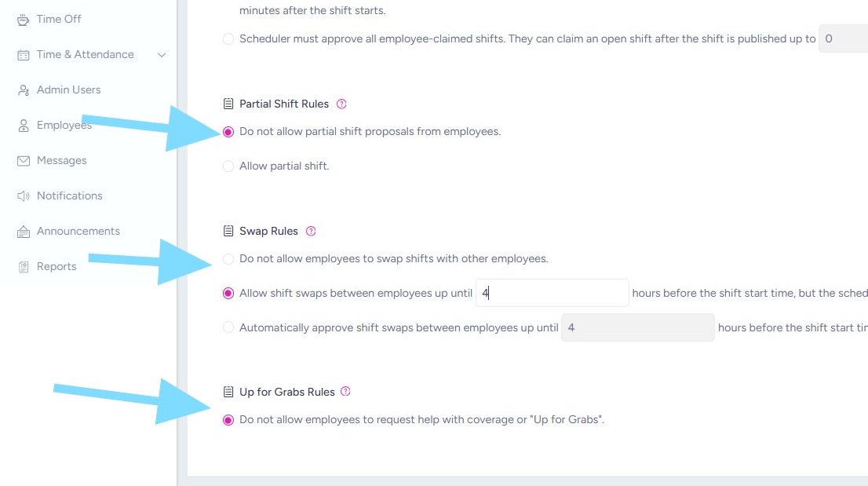The height and width of the screenshot is (486, 868).
Task: Go to the Reports section
Action: click(57, 267)
